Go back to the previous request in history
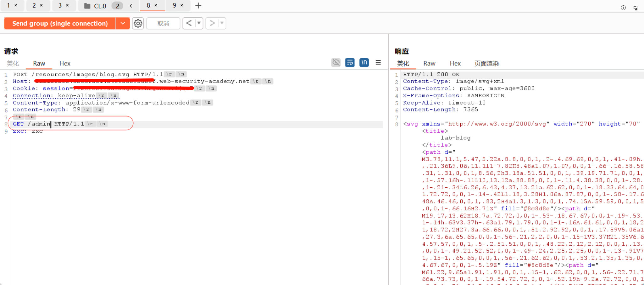The image size is (644, 285). [x=189, y=23]
